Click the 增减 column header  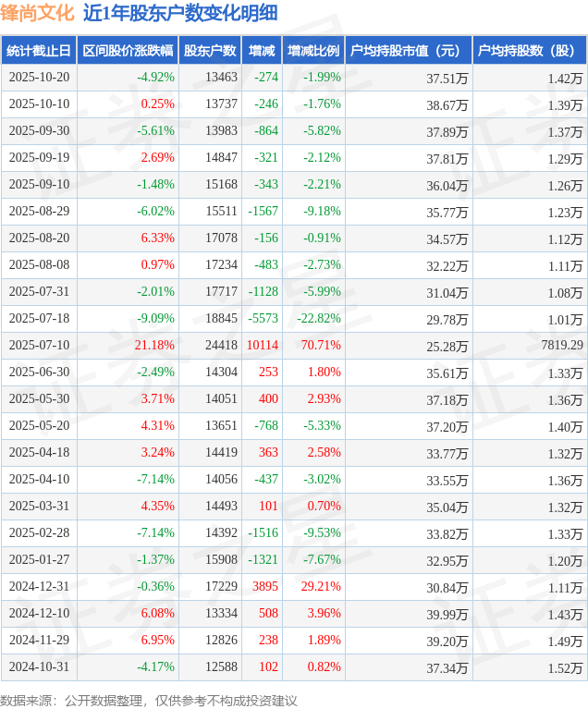262,51
